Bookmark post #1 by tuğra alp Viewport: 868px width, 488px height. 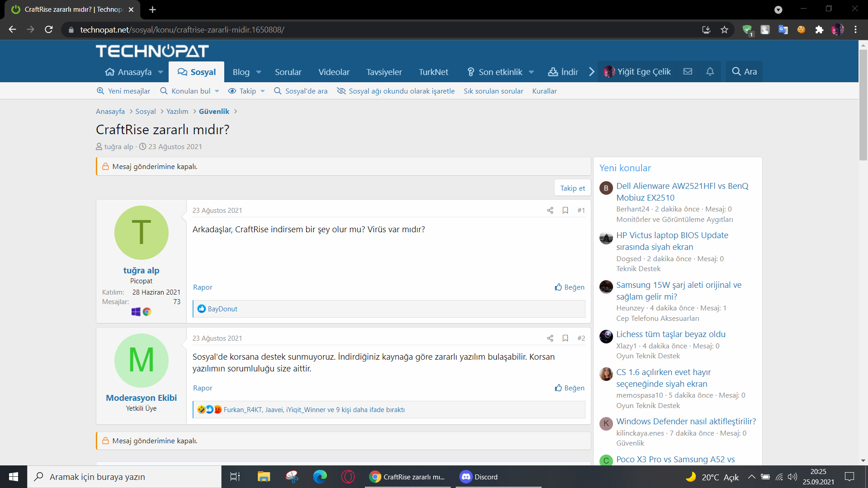coord(565,210)
